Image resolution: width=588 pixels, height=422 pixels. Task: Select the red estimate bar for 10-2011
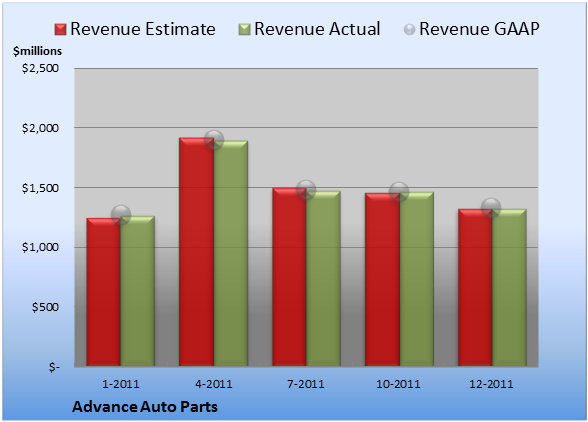click(x=382, y=279)
